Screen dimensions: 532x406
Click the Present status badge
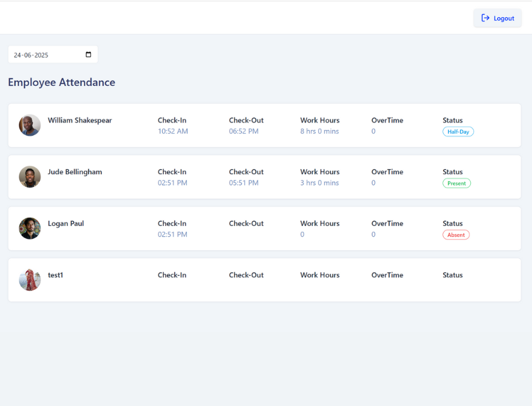[457, 183]
